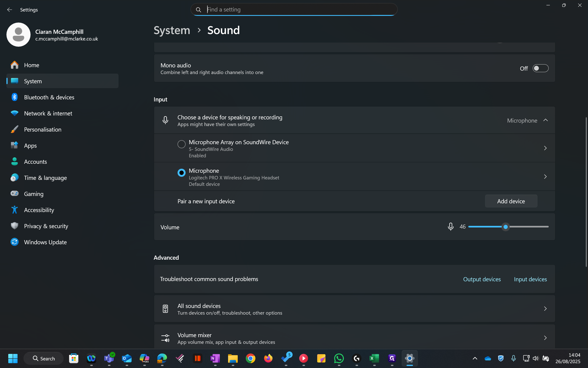Screen dimensions: 588x368
Task: Open Microsoft To Do taskbar icon
Action: tap(286, 358)
